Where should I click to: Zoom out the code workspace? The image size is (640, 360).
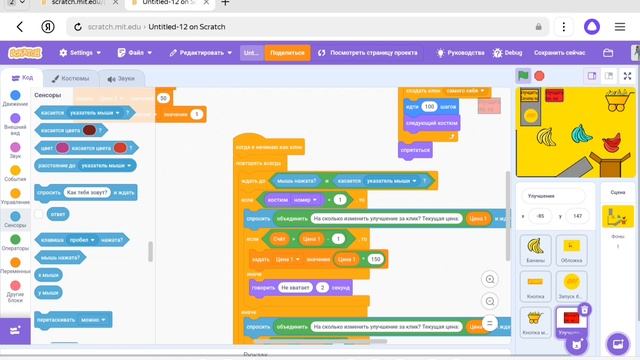pyautogui.click(x=490, y=301)
